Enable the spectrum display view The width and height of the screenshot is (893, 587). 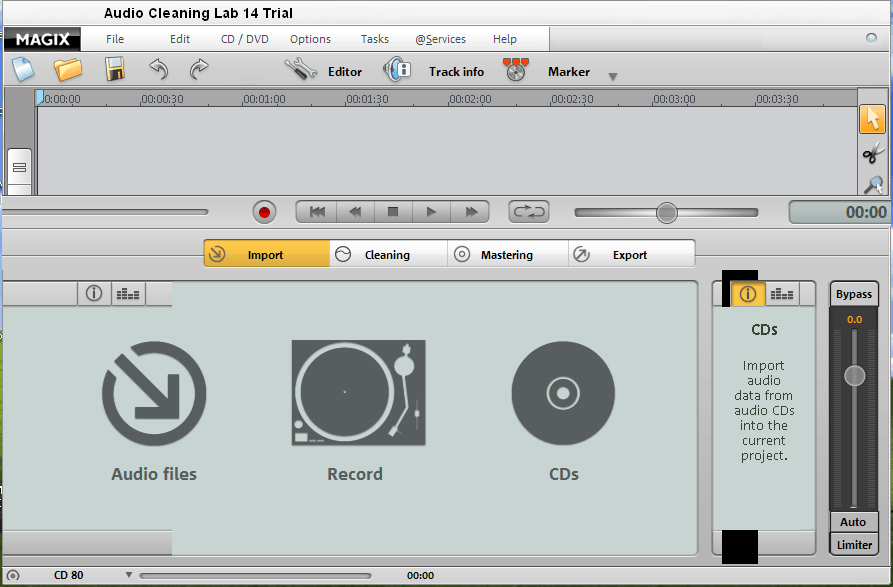click(781, 293)
